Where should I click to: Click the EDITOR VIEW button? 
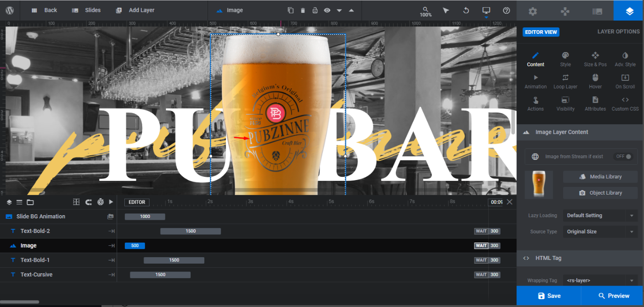[541, 32]
